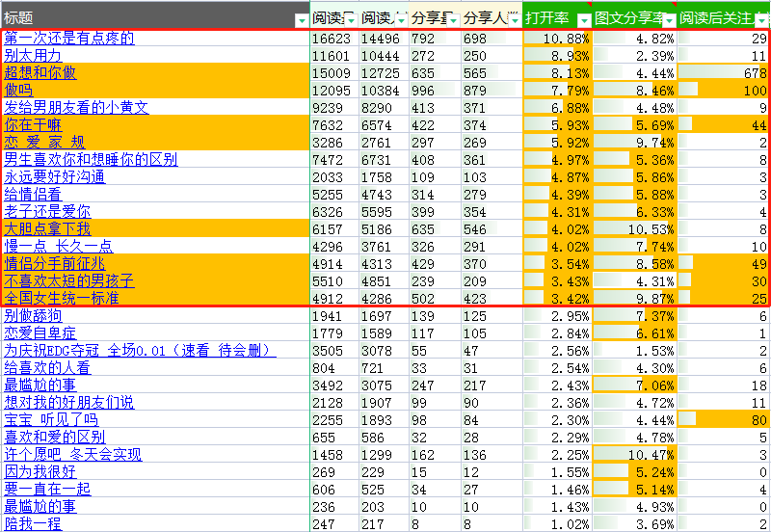Open the 标题 column filter dropdown
The width and height of the screenshot is (771, 532).
(302, 20)
